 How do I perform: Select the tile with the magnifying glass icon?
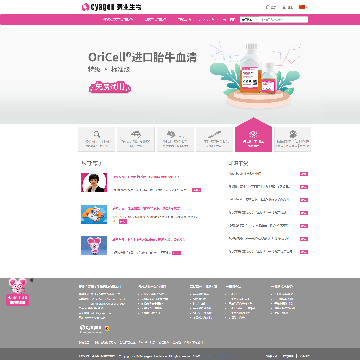click(x=97, y=139)
